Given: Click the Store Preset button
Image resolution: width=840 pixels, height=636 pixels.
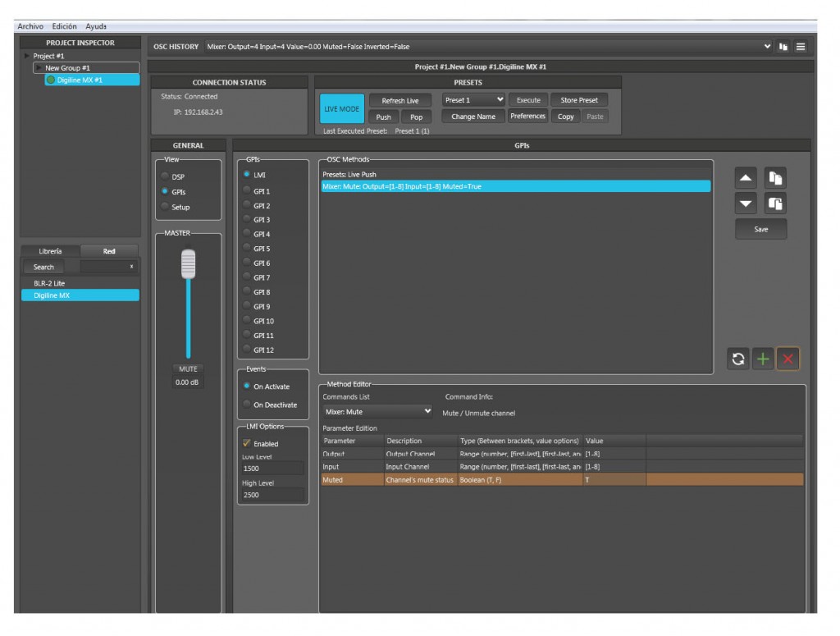Looking at the screenshot, I should point(579,100).
